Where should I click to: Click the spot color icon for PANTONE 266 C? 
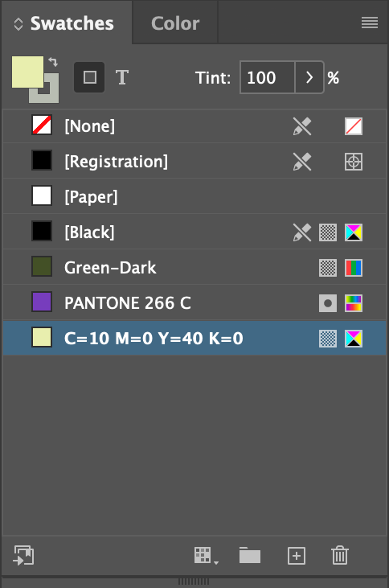point(328,303)
